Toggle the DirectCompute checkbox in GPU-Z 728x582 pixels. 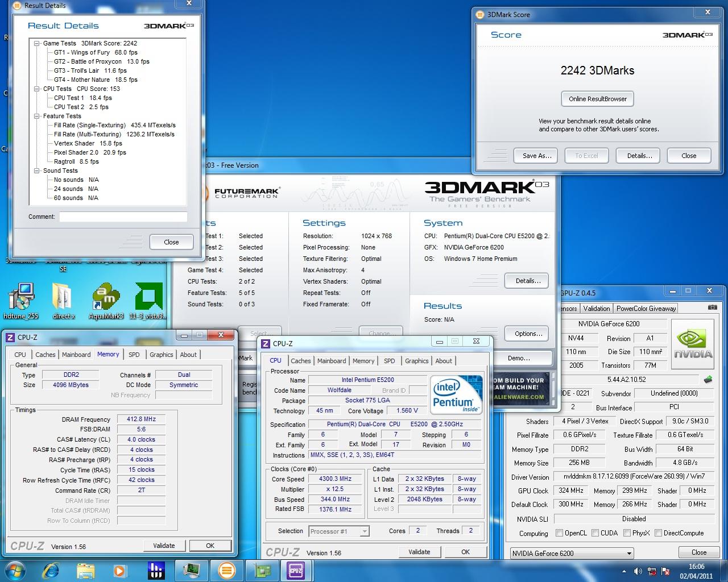(658, 533)
